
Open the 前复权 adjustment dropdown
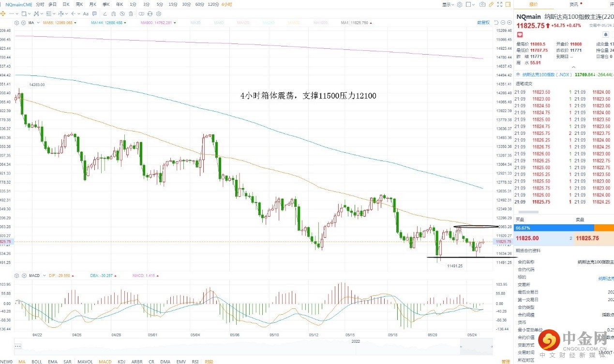(483, 22)
